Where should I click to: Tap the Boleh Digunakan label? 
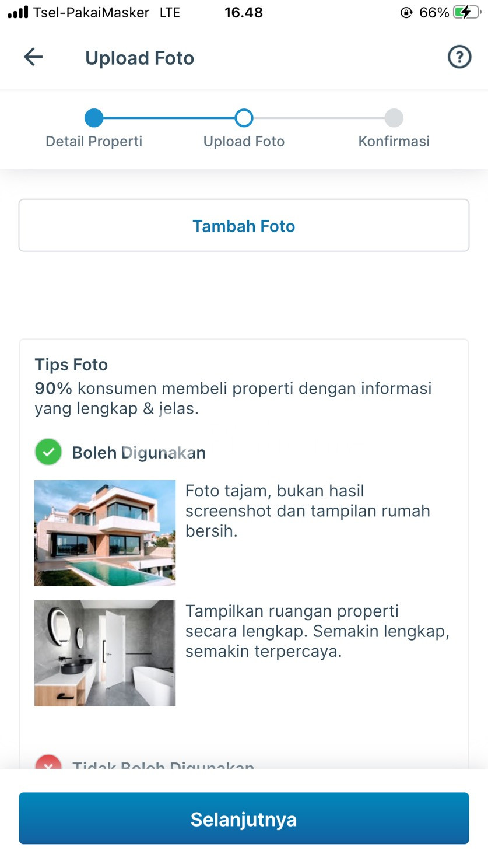139,453
